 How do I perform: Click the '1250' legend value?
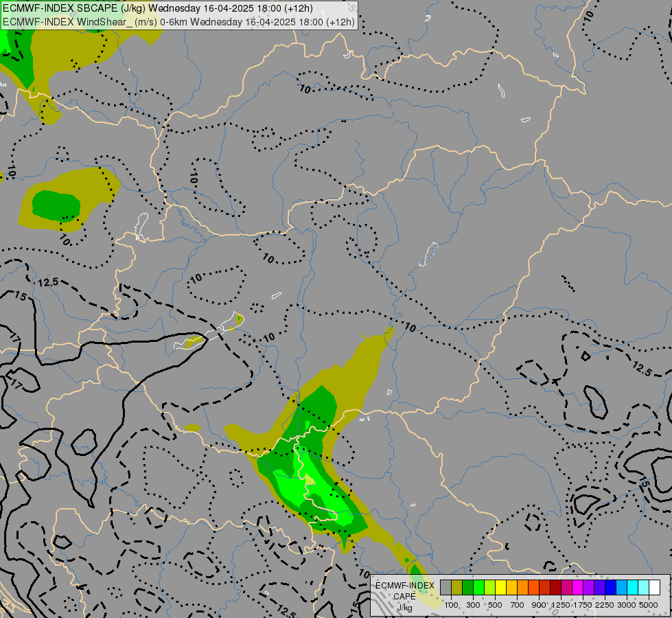(561, 605)
